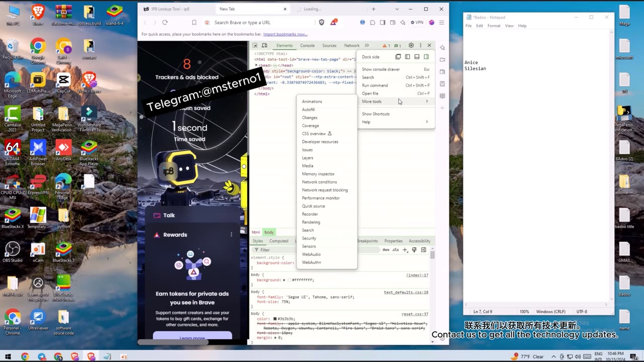The image size is (644, 362).
Task: Open the Computed styles tab
Action: tap(279, 241)
